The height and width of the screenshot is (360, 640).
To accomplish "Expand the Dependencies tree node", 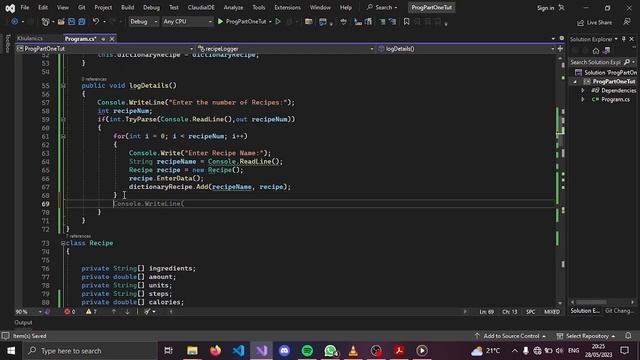I will pos(583,91).
